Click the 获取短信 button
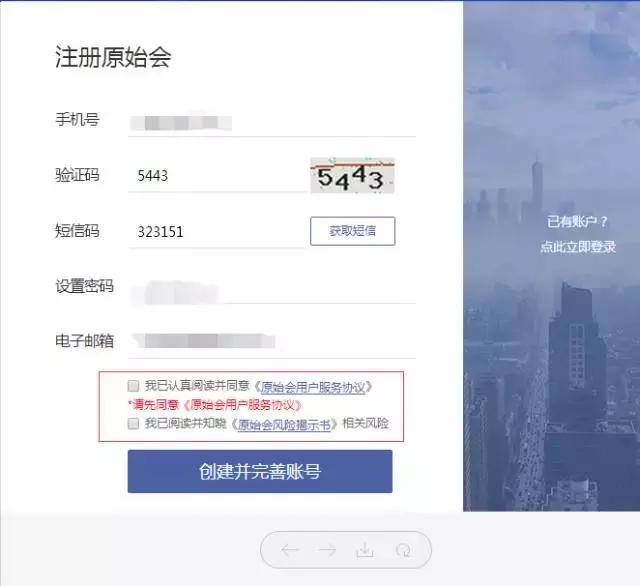This screenshot has height=586, width=640. point(353,231)
